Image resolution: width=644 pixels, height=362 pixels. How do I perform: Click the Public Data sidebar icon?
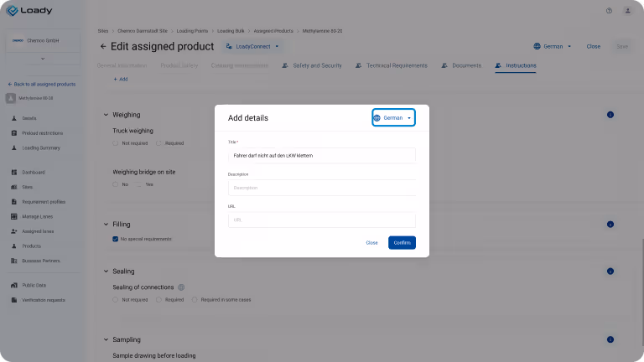click(x=14, y=285)
